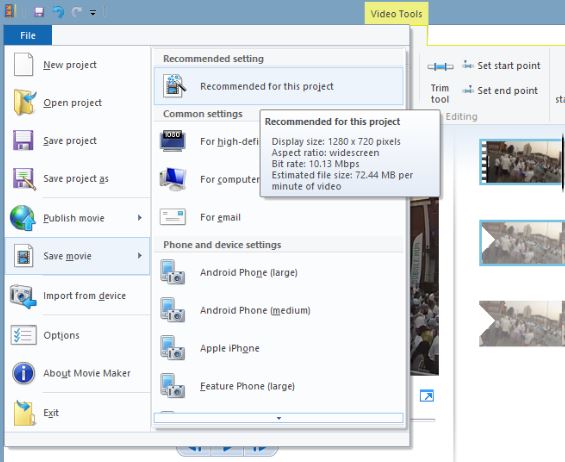Screen dimensions: 565x462
Task: Click the For email envelope icon
Action: pyautogui.click(x=173, y=217)
